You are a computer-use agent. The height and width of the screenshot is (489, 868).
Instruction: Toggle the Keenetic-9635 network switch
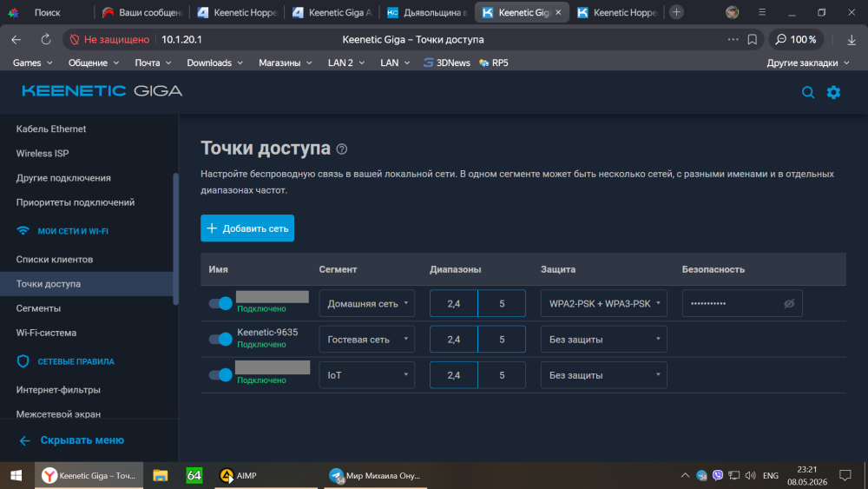tap(220, 339)
